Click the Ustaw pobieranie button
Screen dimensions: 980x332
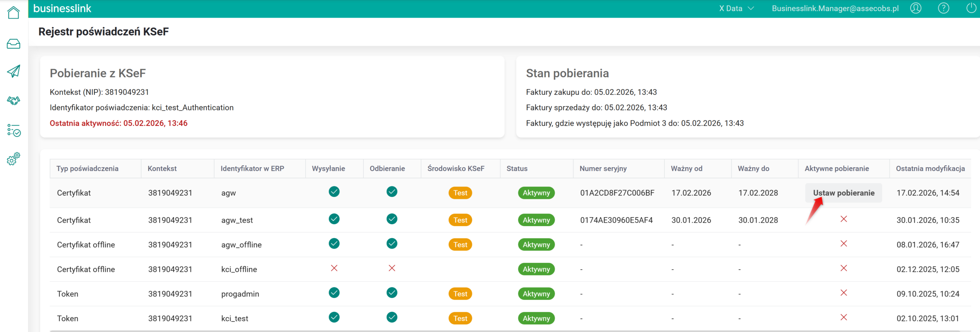click(x=843, y=193)
